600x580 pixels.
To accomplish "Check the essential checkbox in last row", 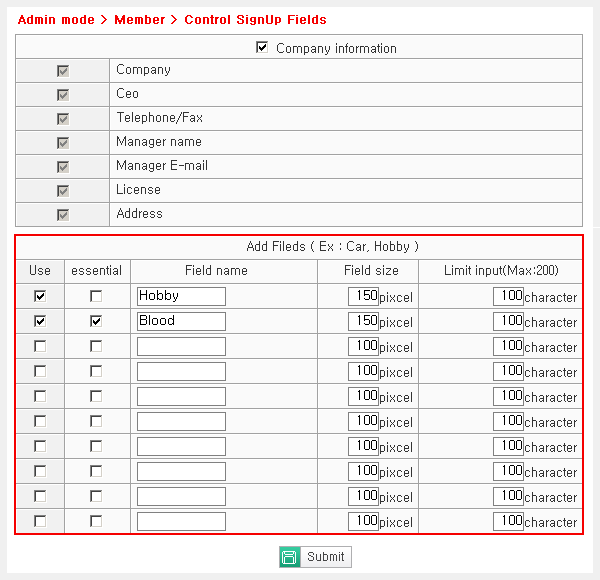I will [x=96, y=521].
